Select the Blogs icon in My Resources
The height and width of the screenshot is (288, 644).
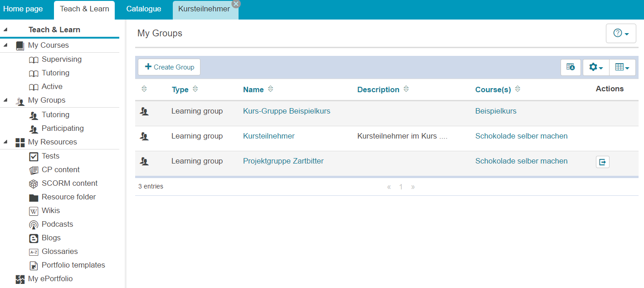click(33, 238)
